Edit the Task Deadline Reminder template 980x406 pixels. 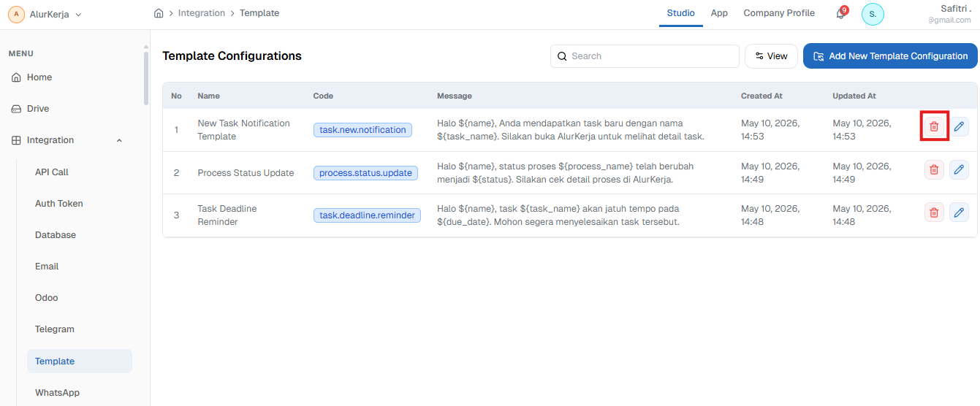pyautogui.click(x=959, y=212)
